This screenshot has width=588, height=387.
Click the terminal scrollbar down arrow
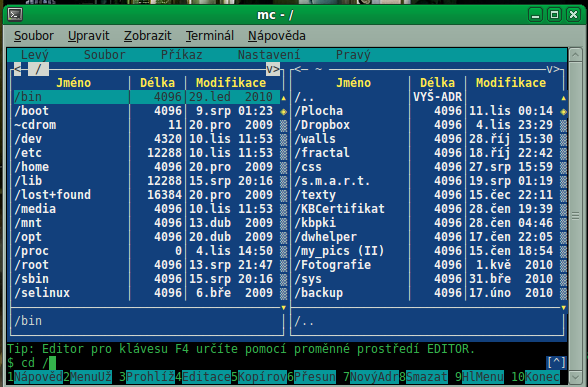tap(575, 376)
